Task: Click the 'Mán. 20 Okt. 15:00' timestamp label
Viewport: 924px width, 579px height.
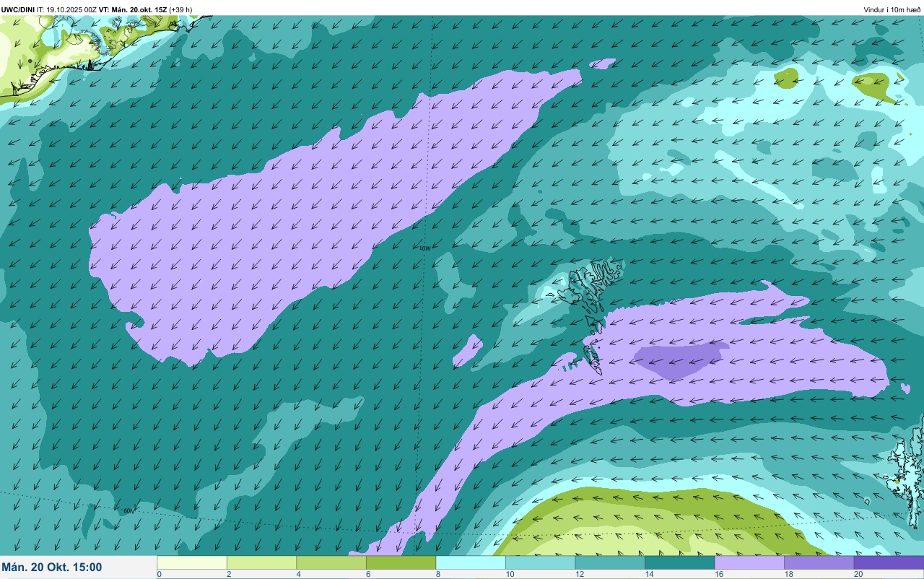Action: (52, 567)
